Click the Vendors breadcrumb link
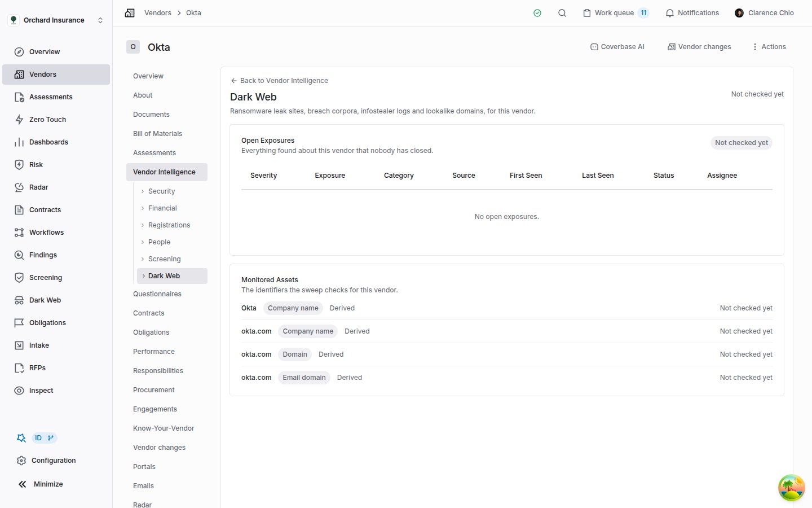 158,13
